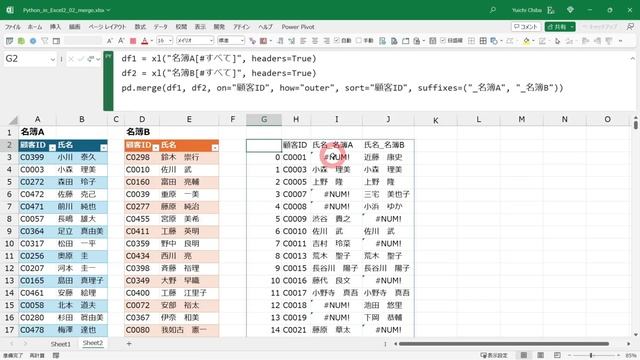Click the account profile picture
The width and height of the screenshot is (640, 360).
point(551,10)
